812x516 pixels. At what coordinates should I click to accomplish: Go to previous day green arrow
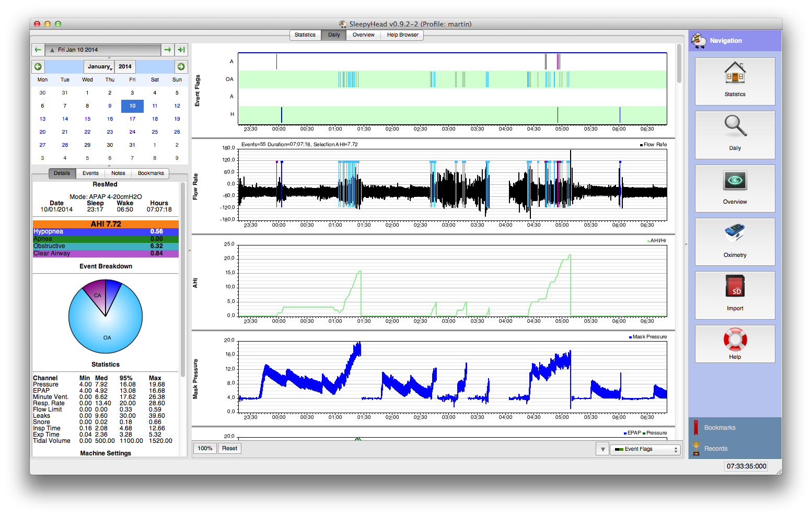[x=38, y=50]
